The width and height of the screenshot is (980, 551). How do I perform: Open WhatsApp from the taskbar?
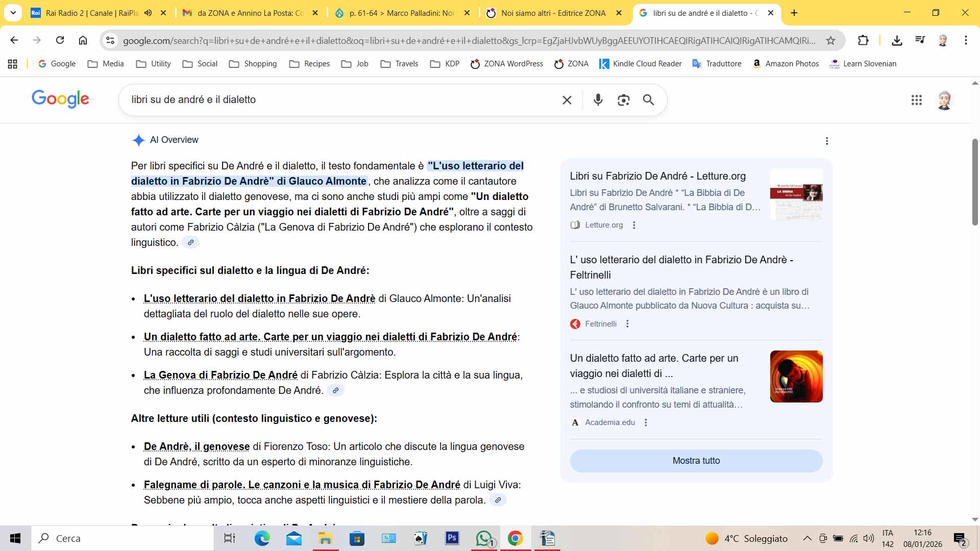484,538
